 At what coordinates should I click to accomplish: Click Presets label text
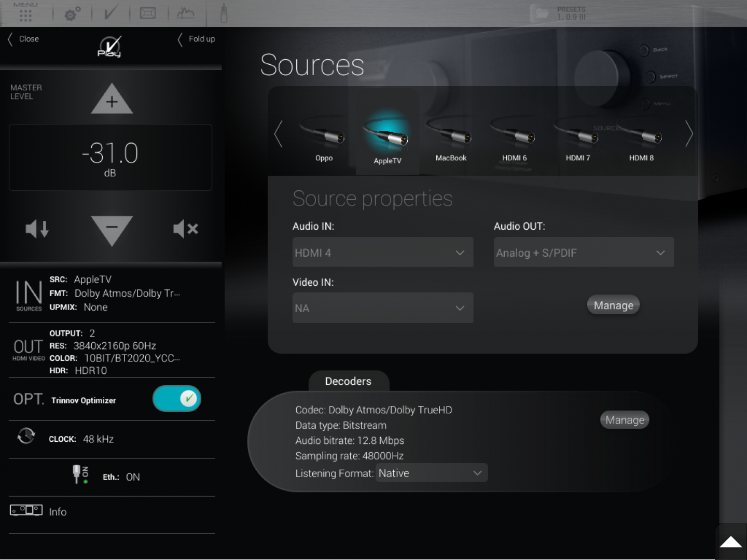[x=571, y=9]
